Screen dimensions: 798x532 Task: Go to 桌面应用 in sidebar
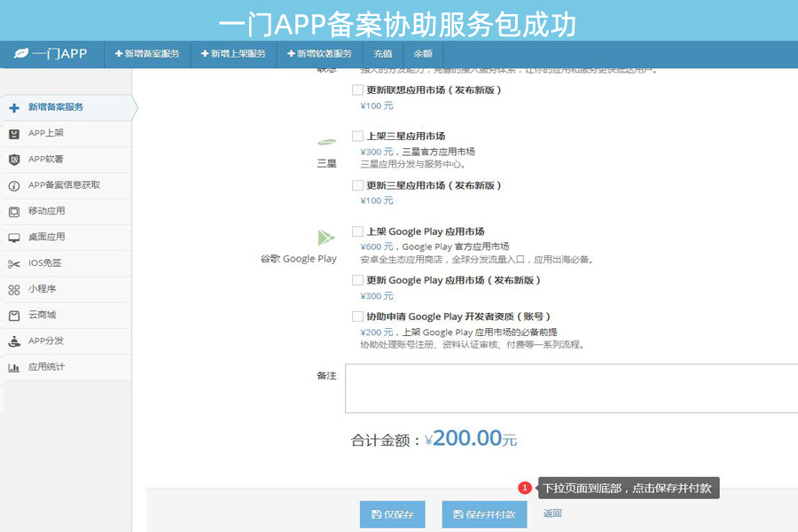pos(67,238)
